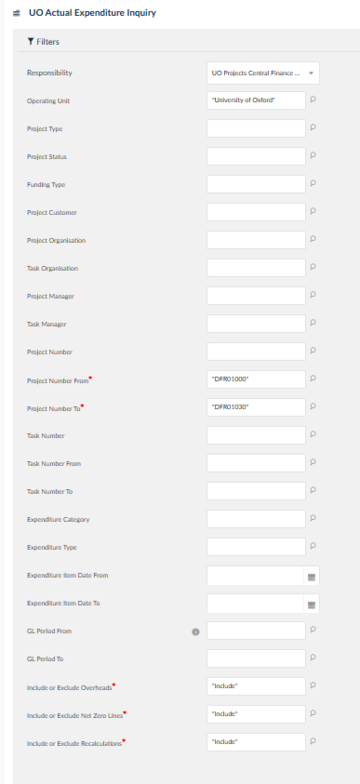Image resolution: width=360 pixels, height=784 pixels.
Task: Open the lookup for Funding Type
Action: (x=313, y=184)
